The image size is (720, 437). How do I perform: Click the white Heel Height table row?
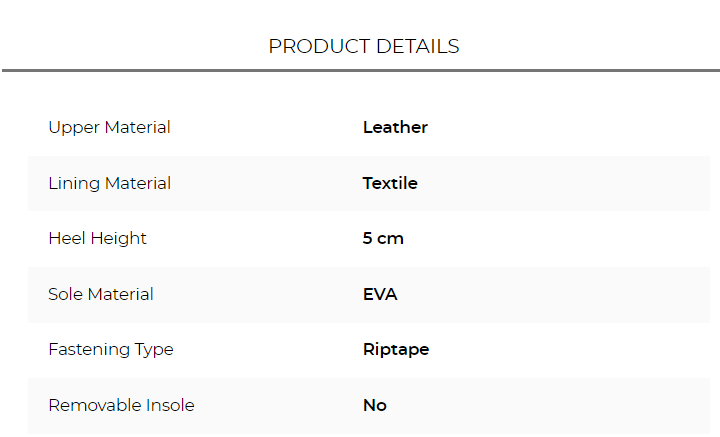[x=560, y=239]
